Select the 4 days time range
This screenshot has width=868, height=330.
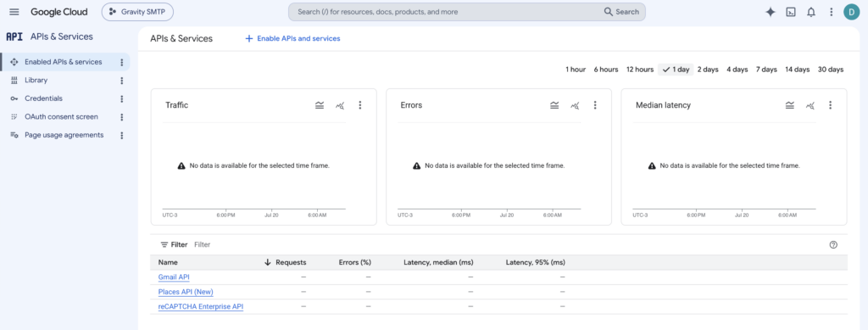(x=737, y=70)
